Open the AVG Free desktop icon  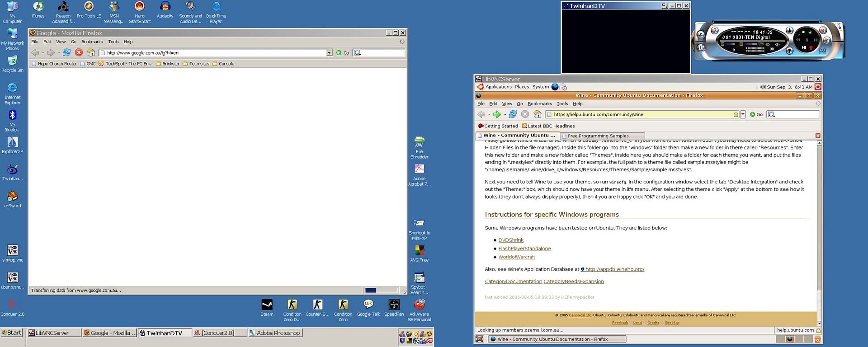419,253
